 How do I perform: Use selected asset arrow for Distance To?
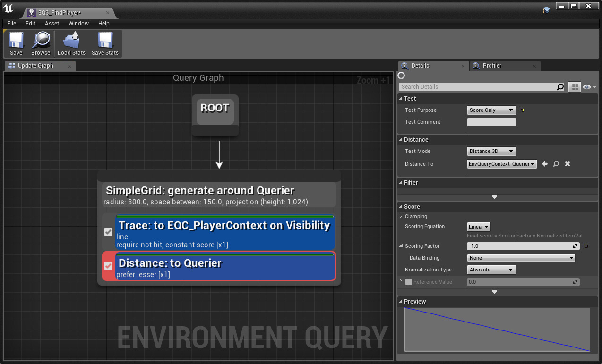(x=544, y=164)
